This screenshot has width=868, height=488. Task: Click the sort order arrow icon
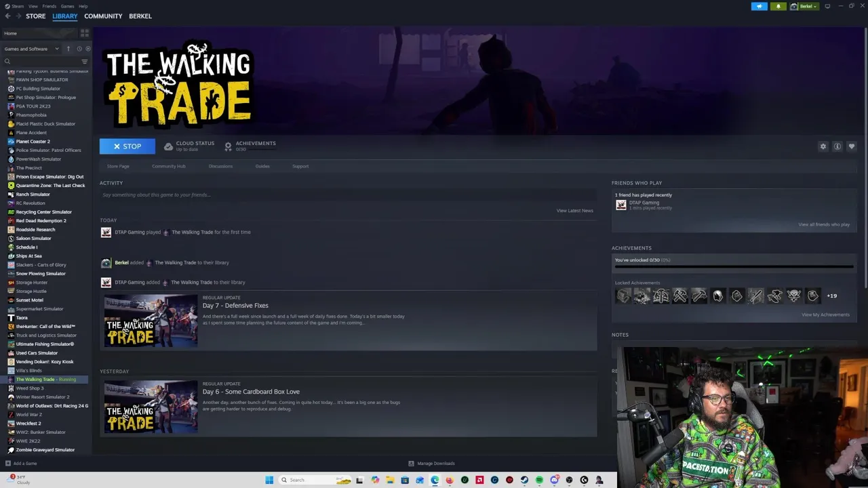click(x=68, y=49)
